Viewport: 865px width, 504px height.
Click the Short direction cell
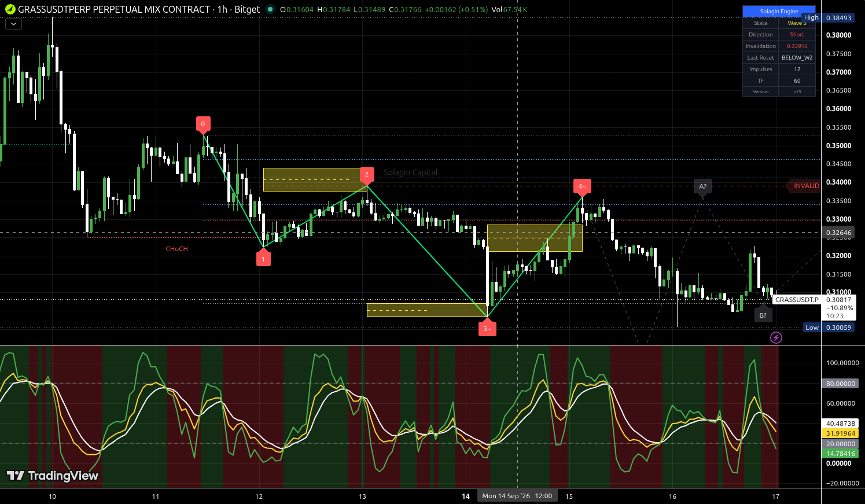[797, 35]
